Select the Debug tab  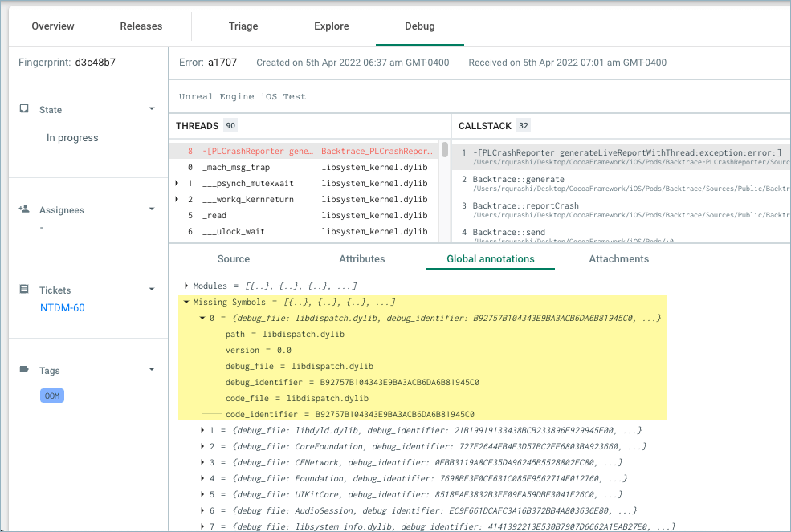point(420,26)
